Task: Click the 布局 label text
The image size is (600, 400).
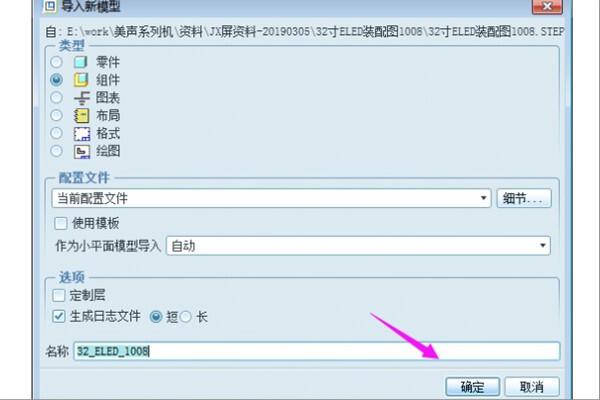Action: click(x=108, y=115)
